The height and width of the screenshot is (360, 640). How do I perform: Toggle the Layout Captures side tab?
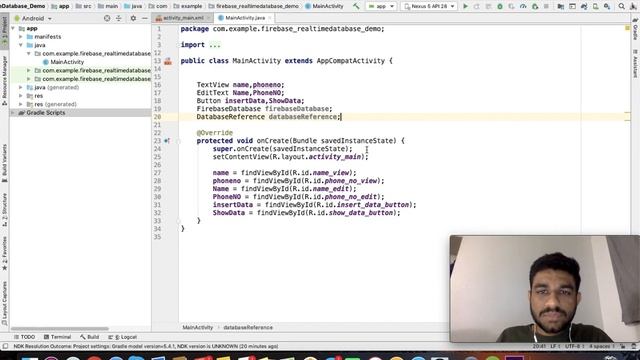pos(4,303)
